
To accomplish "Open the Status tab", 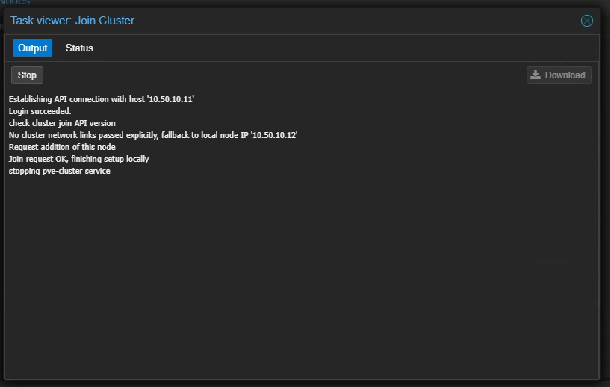I will point(79,48).
